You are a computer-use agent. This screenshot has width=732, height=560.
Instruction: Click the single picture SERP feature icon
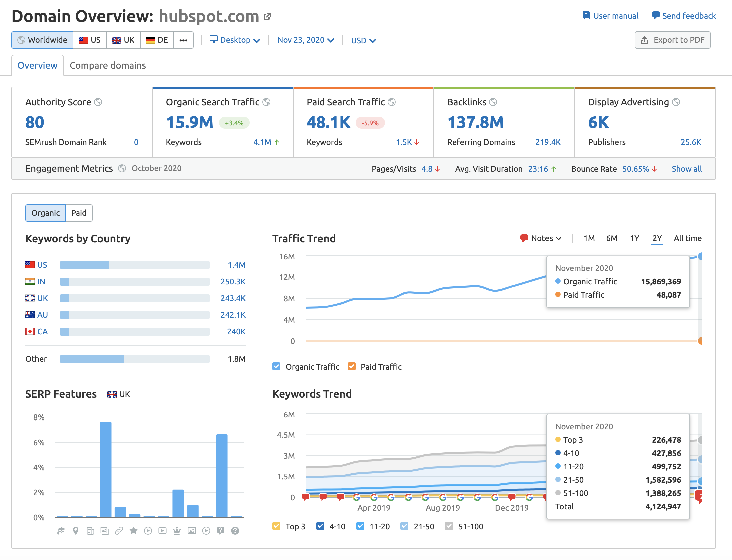(192, 531)
